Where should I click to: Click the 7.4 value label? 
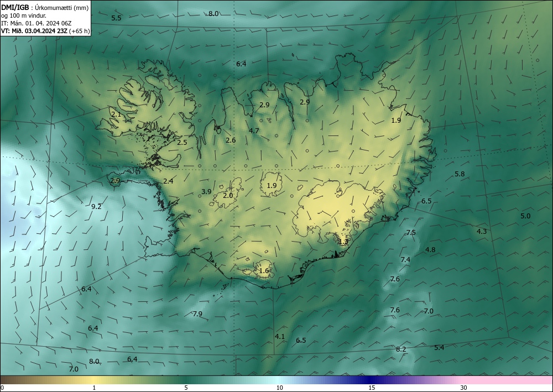[405, 260]
